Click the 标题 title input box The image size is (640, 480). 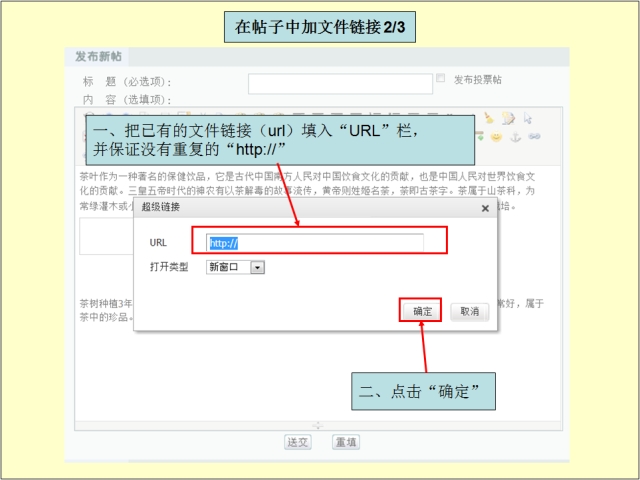pyautogui.click(x=340, y=84)
